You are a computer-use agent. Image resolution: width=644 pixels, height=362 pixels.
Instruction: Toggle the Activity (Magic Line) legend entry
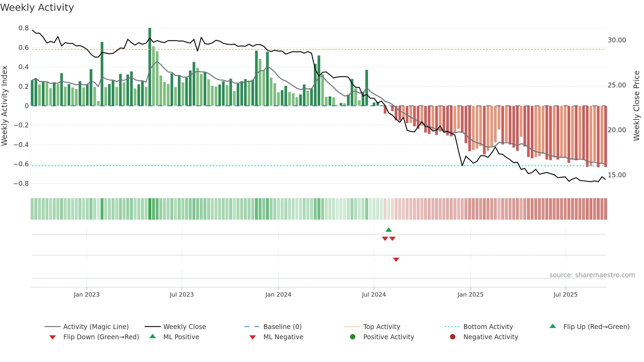(x=86, y=327)
